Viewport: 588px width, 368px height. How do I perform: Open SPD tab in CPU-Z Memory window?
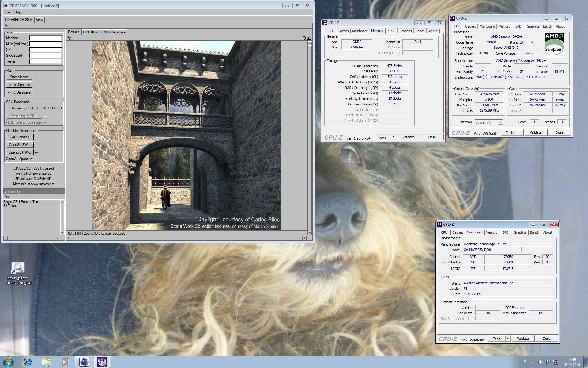[391, 31]
